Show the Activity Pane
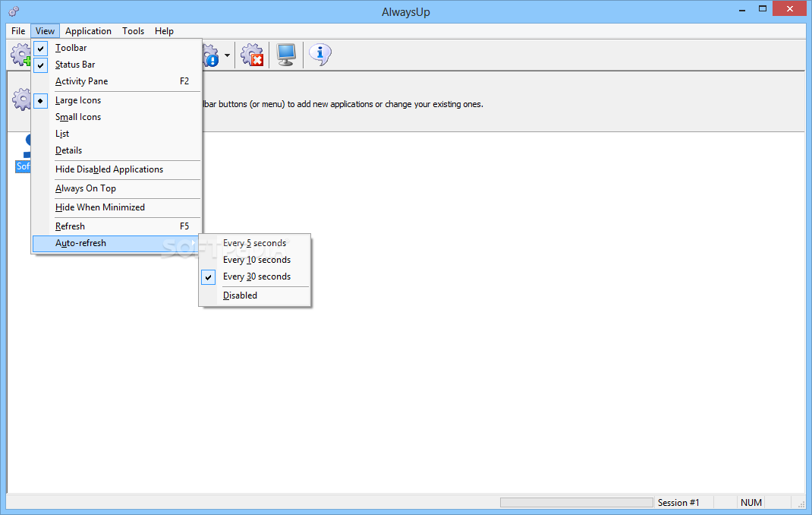 click(x=117, y=81)
